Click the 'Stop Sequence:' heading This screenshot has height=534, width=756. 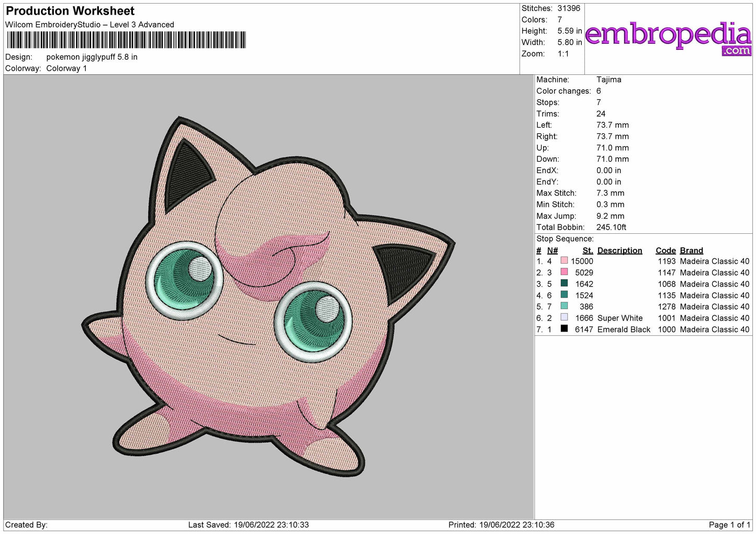[565, 239]
